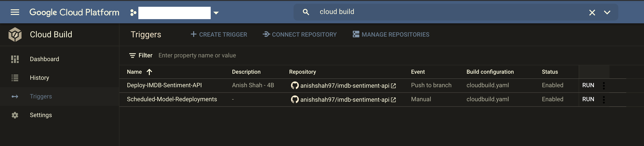Expand search options chevron
Screen dimensions: 644x146
tap(607, 12)
